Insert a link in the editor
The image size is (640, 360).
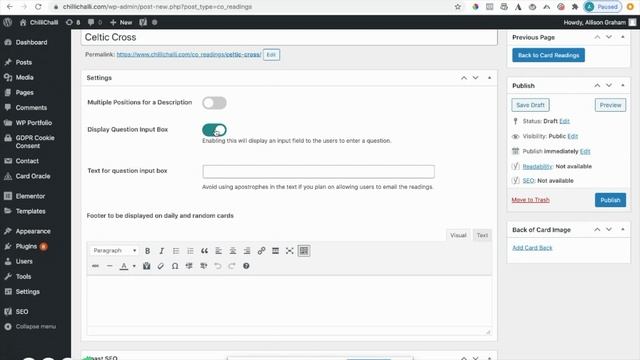pyautogui.click(x=261, y=251)
